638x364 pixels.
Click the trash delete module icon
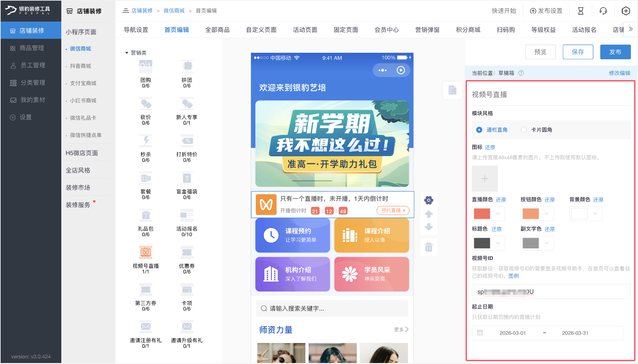tap(429, 247)
